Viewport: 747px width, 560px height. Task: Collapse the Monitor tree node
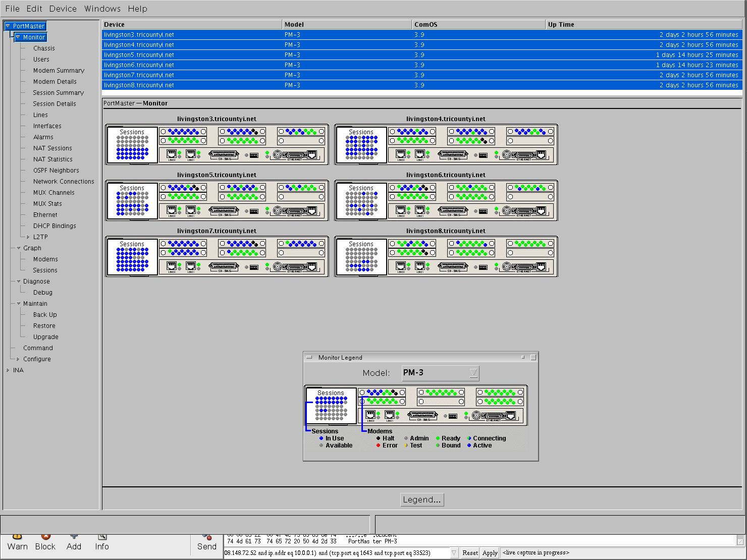(18, 37)
